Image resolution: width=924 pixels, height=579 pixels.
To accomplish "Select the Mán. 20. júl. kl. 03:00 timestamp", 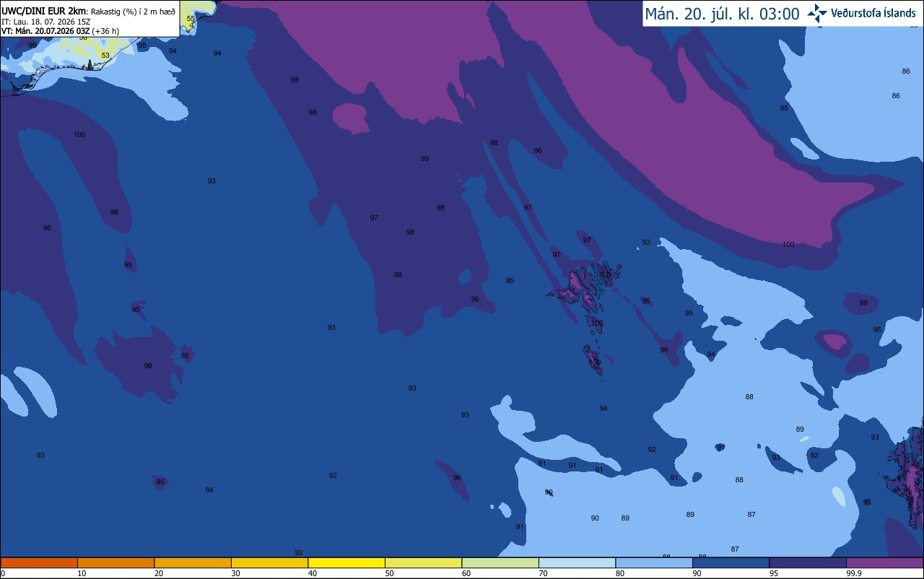I will point(722,14).
